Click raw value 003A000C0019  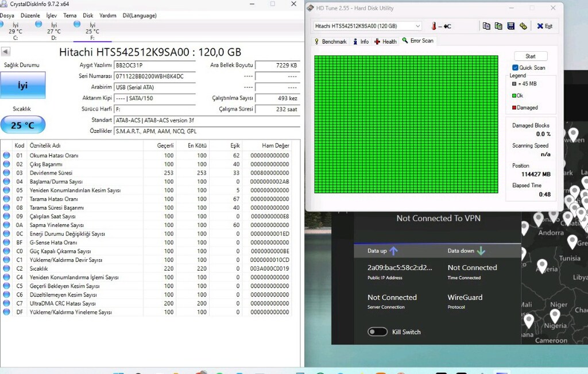click(x=269, y=269)
